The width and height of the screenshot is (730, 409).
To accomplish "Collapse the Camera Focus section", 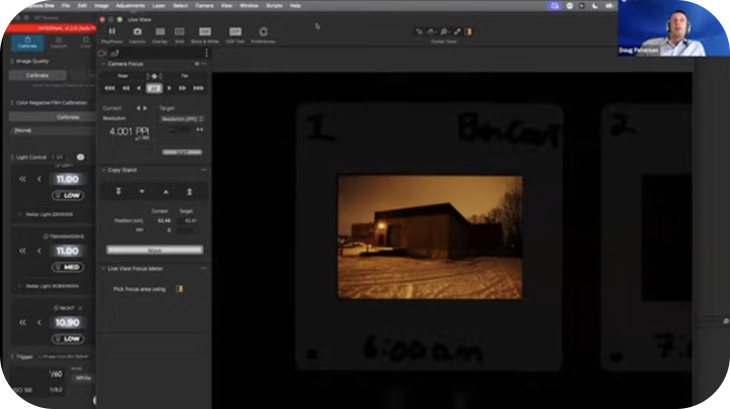I will [x=104, y=64].
